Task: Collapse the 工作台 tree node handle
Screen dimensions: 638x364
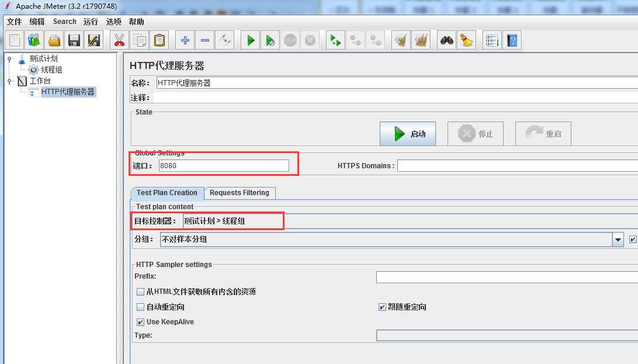Action: 10,81
